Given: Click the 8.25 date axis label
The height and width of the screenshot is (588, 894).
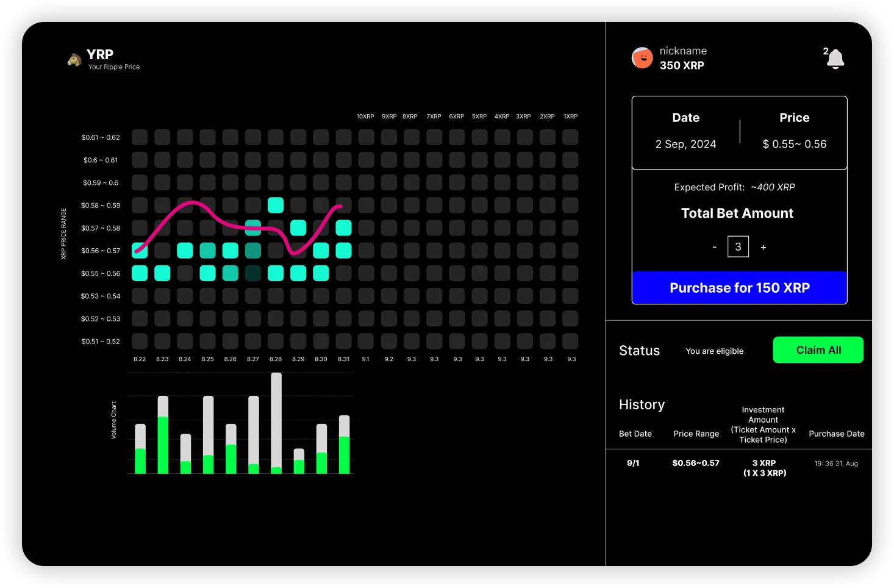Looking at the screenshot, I should [207, 359].
